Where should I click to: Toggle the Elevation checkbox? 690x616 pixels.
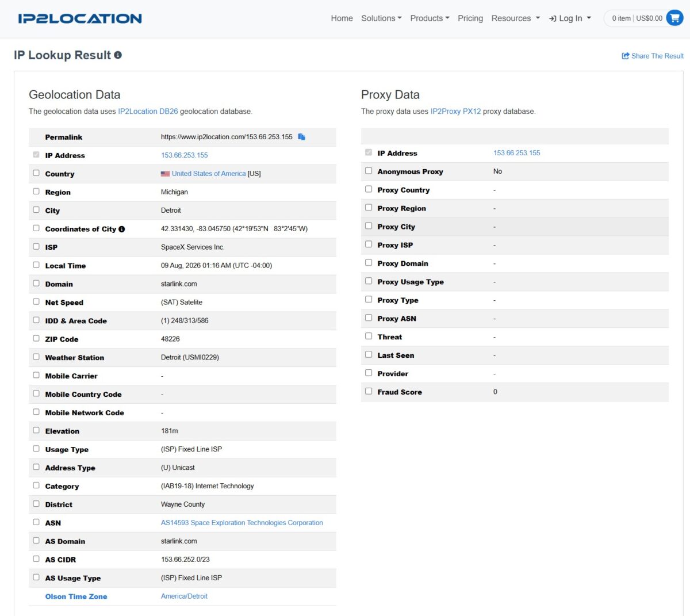(x=36, y=430)
